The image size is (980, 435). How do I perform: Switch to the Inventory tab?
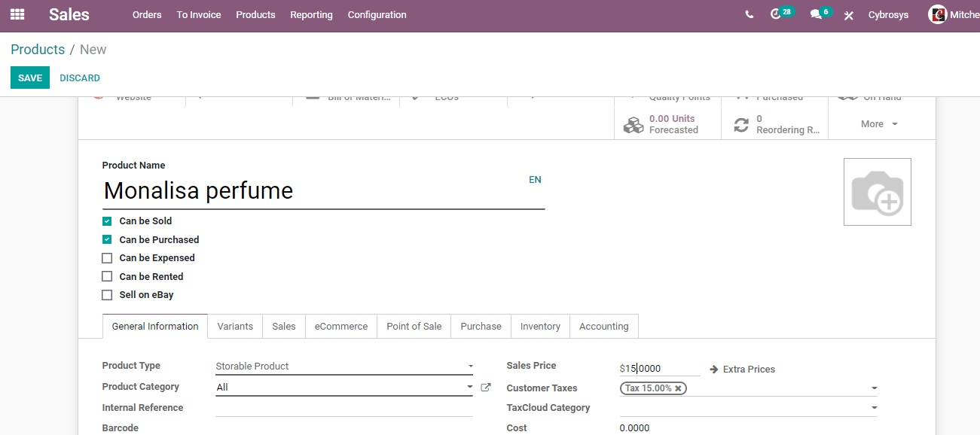(540, 326)
